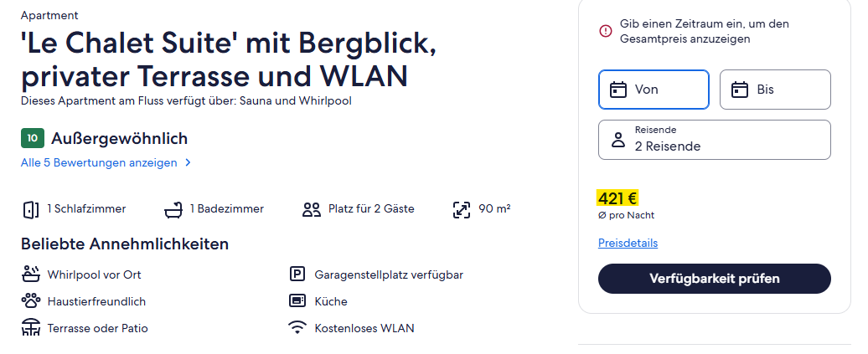Open the Preisdetails link
868x354 pixels.
click(x=628, y=244)
